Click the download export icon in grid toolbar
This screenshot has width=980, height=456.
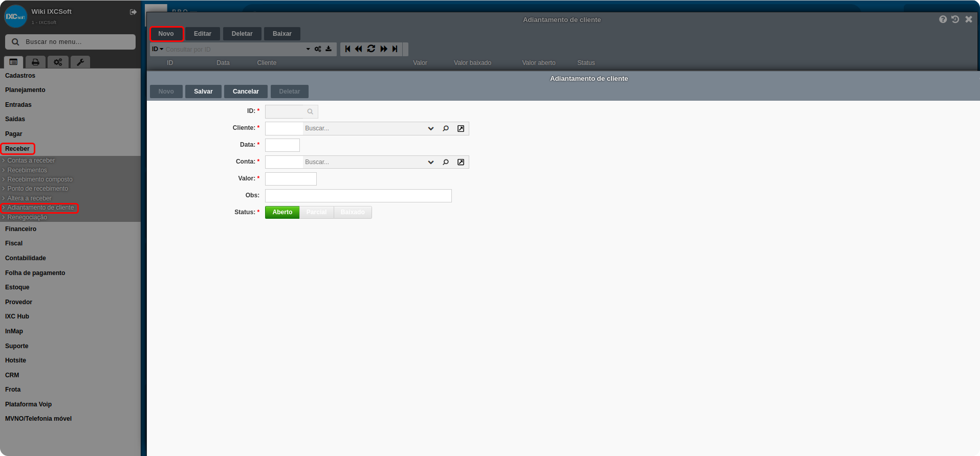pos(329,49)
